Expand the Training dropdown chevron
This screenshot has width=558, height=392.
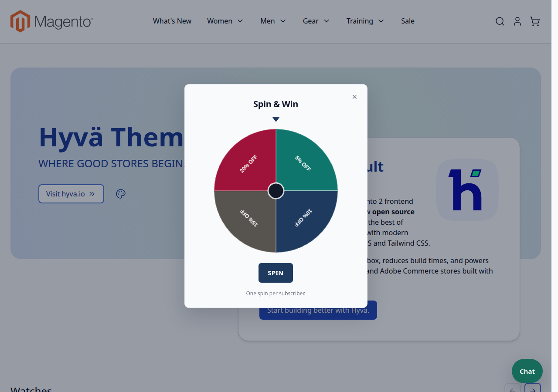point(381,21)
